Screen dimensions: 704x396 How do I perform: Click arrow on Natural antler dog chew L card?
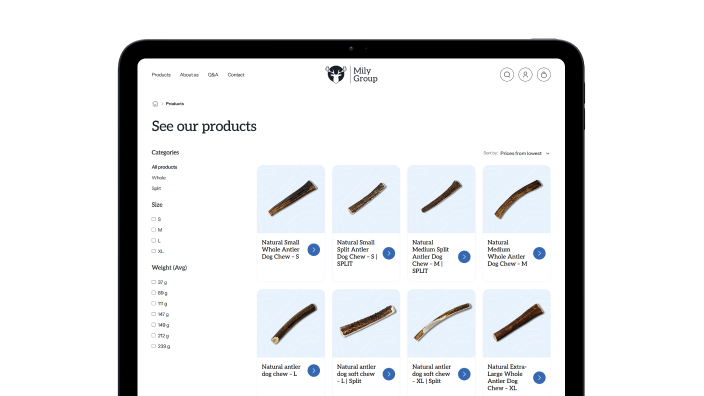point(314,370)
